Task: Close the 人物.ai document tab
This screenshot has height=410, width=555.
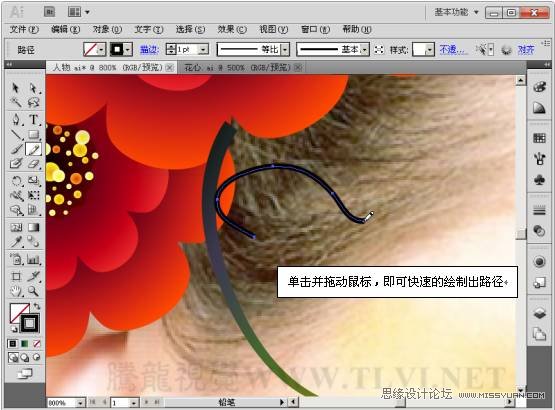Action: (170, 67)
